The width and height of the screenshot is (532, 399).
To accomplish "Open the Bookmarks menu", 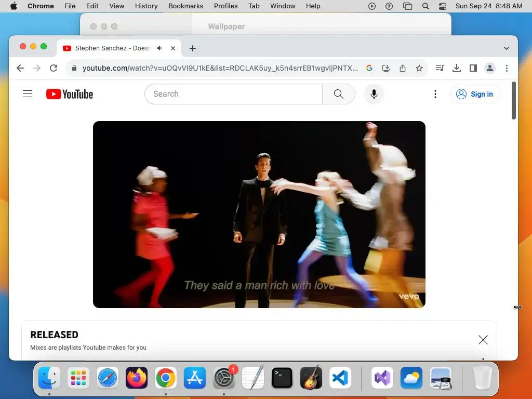I will pos(185,6).
